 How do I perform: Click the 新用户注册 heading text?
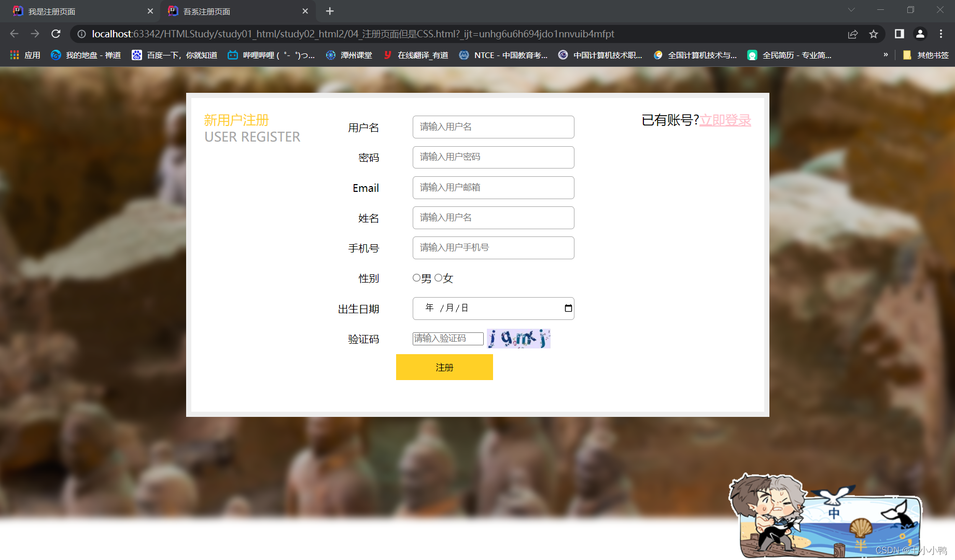point(236,120)
